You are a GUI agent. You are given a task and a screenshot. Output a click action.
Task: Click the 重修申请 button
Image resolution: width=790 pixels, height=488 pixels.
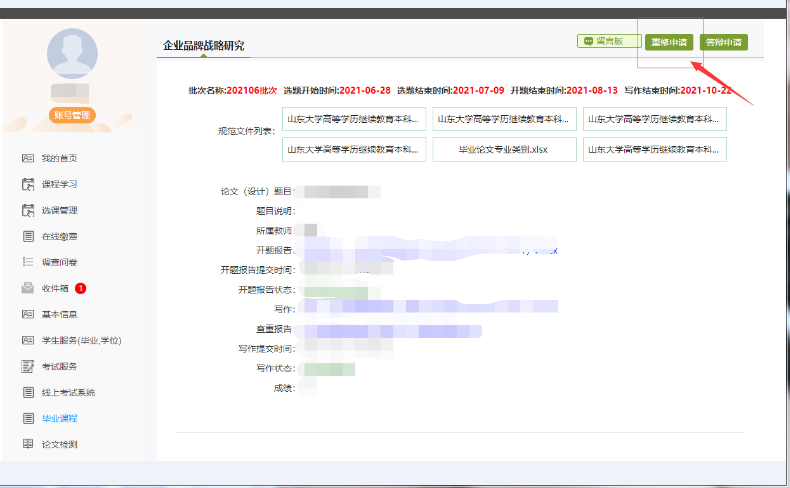667,42
